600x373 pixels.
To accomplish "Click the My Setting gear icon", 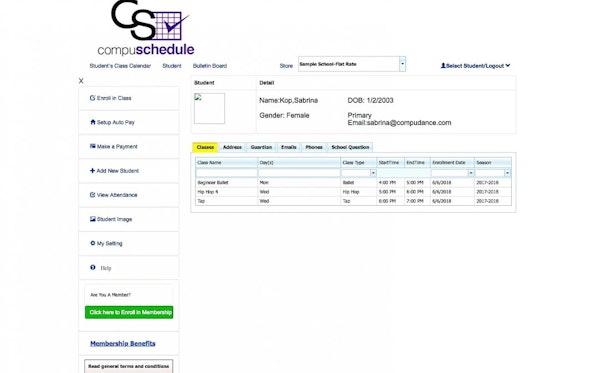I will (x=93, y=243).
